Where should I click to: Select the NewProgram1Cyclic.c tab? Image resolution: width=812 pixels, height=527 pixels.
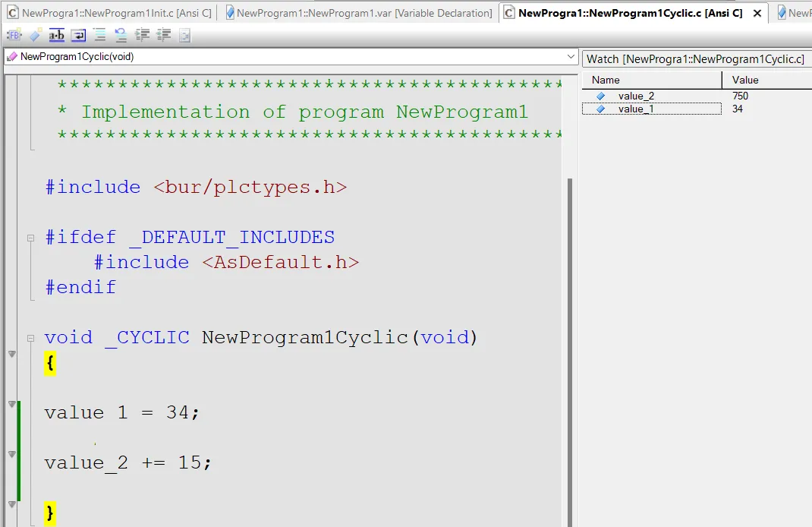[630, 13]
